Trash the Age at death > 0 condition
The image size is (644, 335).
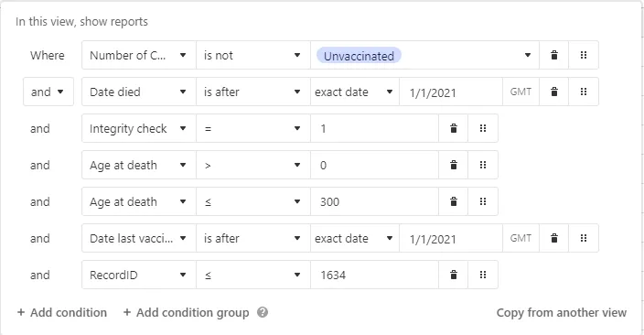point(454,165)
